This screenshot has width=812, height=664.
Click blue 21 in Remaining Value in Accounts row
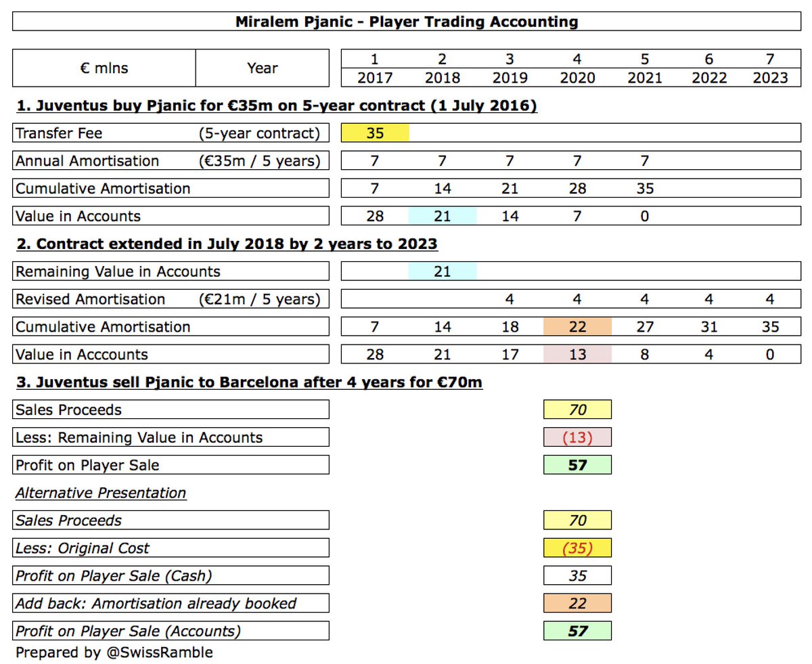443,272
